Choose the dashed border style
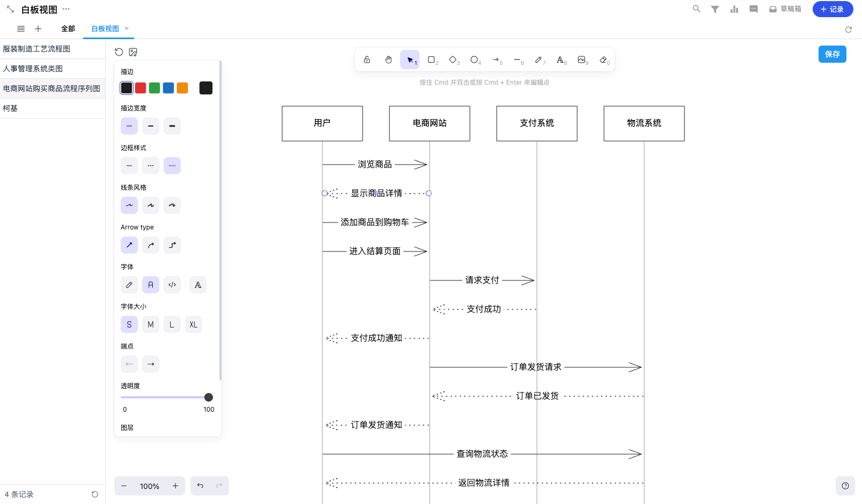Viewport: 862px width, 504px height. pyautogui.click(x=151, y=166)
